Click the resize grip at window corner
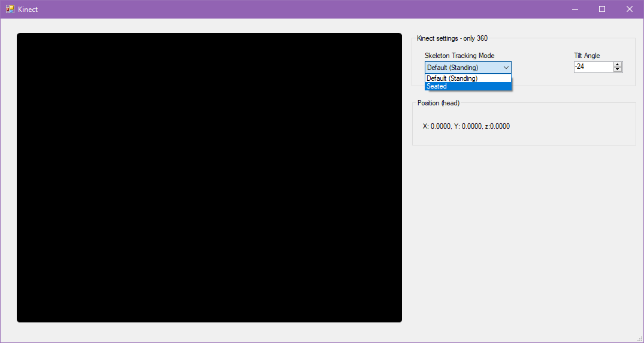The image size is (644, 343). tap(640, 339)
